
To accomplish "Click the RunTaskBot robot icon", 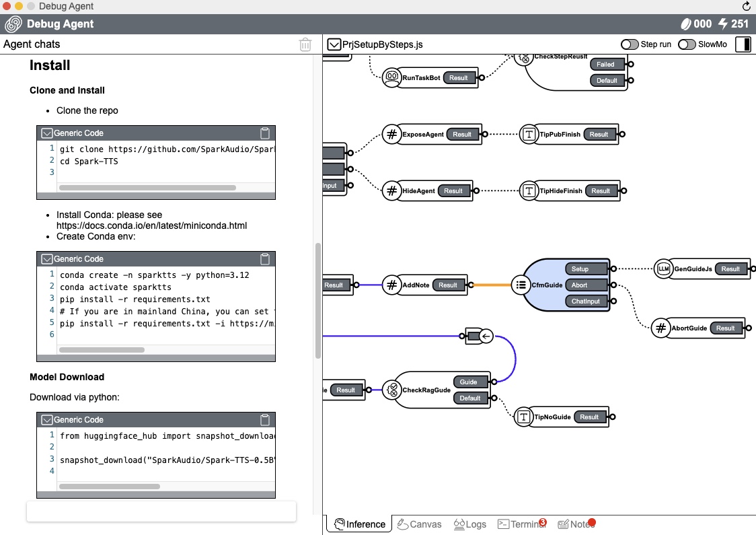I will pos(391,78).
